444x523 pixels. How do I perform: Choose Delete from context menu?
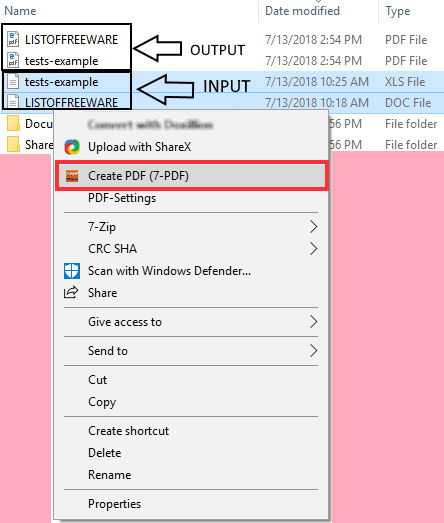(104, 453)
